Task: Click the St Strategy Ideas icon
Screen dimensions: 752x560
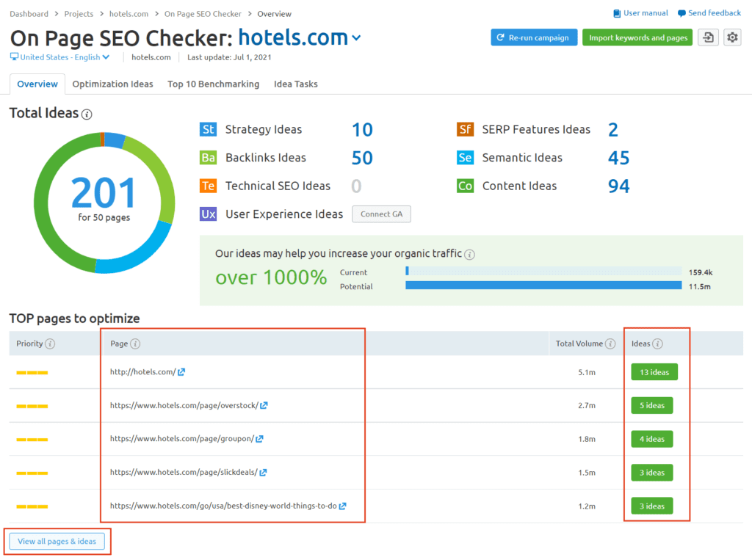Action: click(x=208, y=129)
